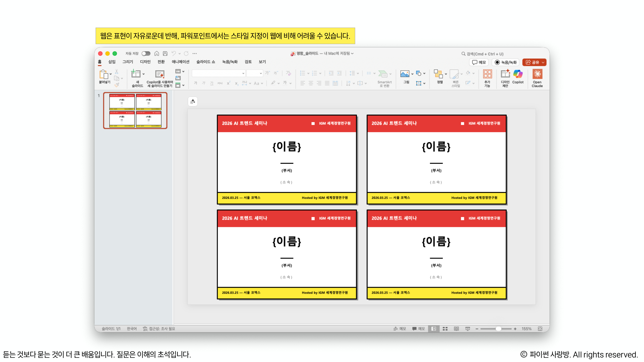644x362 pixels.
Task: Click the Comments button at top right
Action: 479,63
